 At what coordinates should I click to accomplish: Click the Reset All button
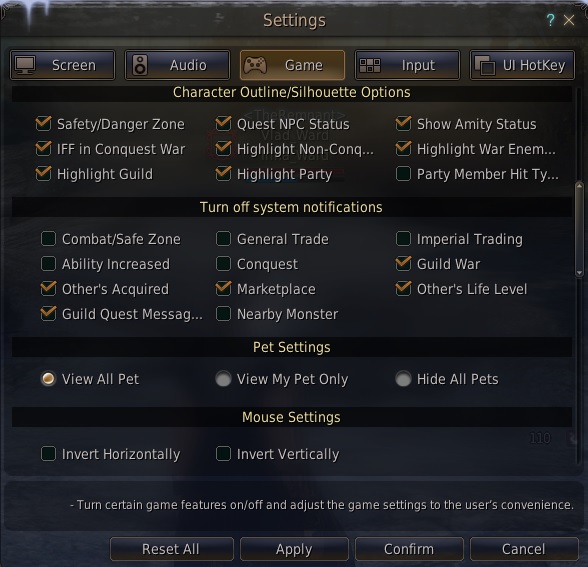click(x=172, y=549)
